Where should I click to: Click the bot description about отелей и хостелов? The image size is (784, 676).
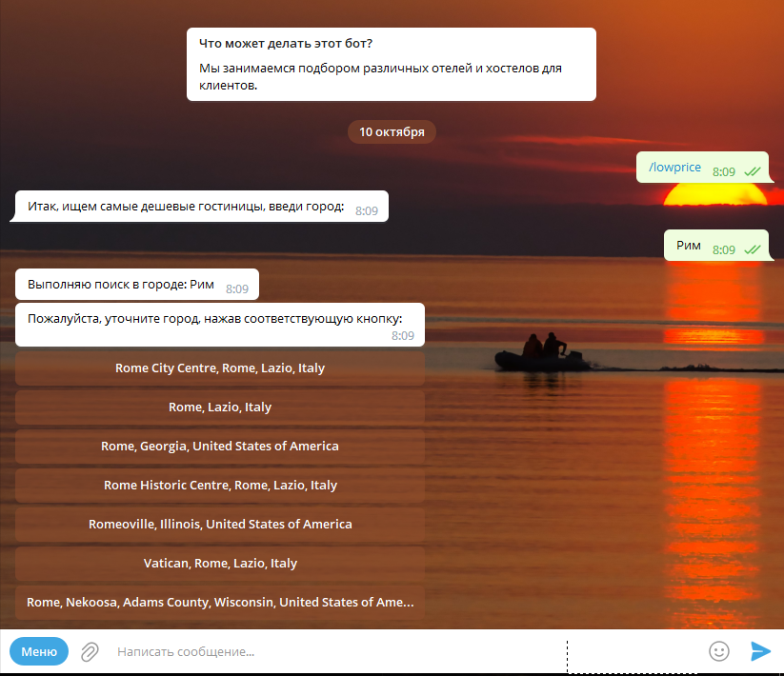(x=380, y=76)
